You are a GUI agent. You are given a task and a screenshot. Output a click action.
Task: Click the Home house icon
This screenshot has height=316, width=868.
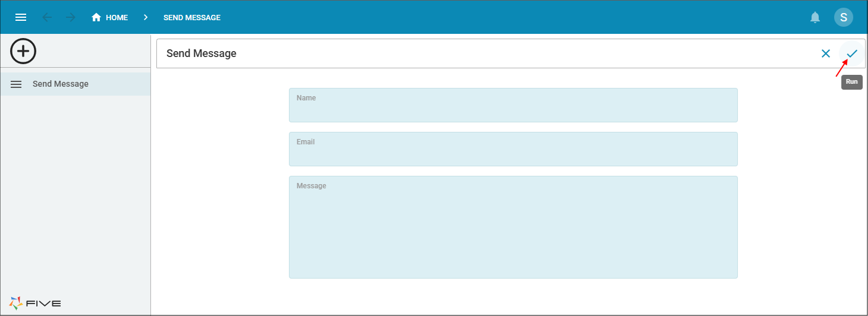96,17
